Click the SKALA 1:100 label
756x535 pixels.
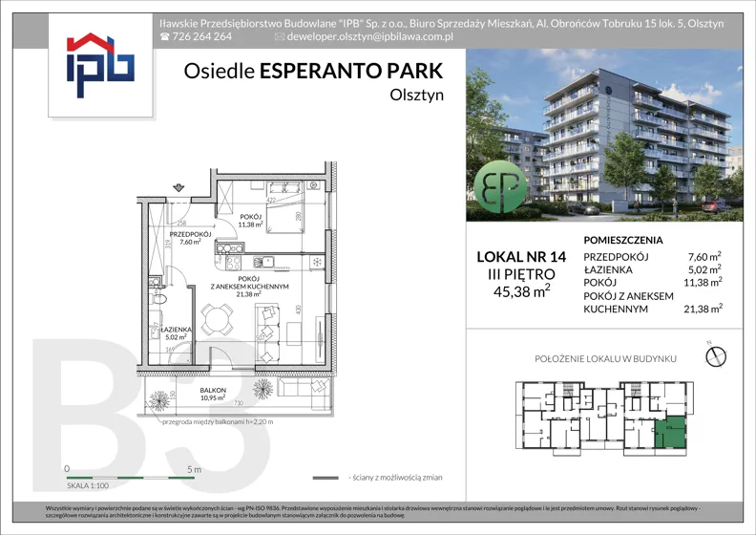click(88, 485)
